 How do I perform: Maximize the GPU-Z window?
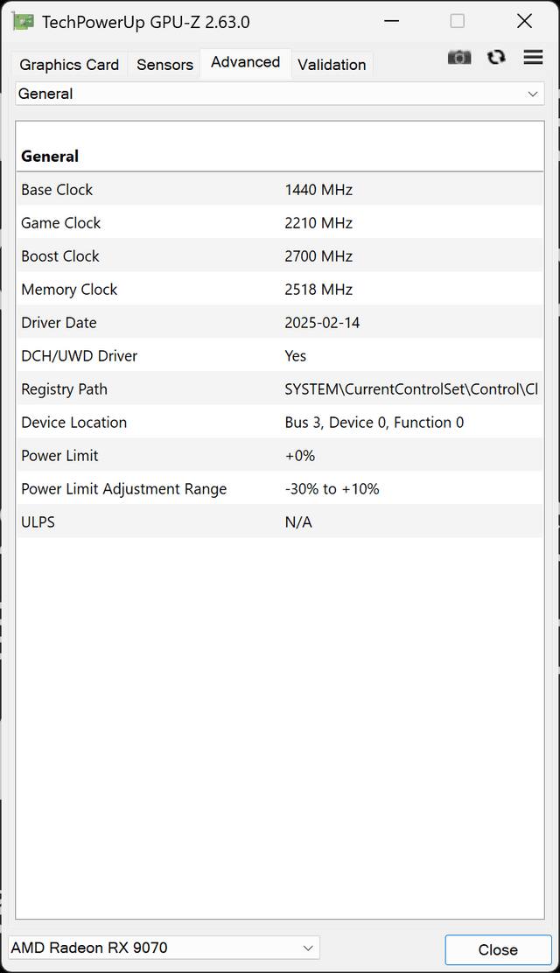coord(458,21)
